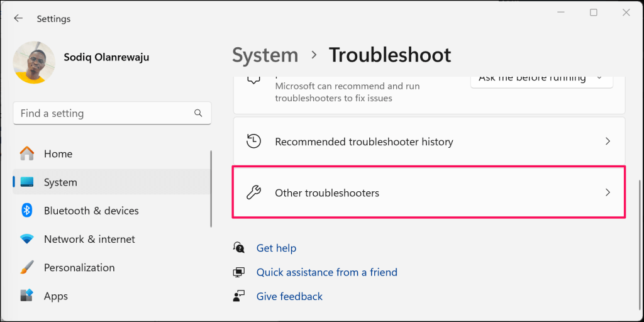The height and width of the screenshot is (322, 644).
Task: Click the search magnifier icon
Action: [198, 113]
